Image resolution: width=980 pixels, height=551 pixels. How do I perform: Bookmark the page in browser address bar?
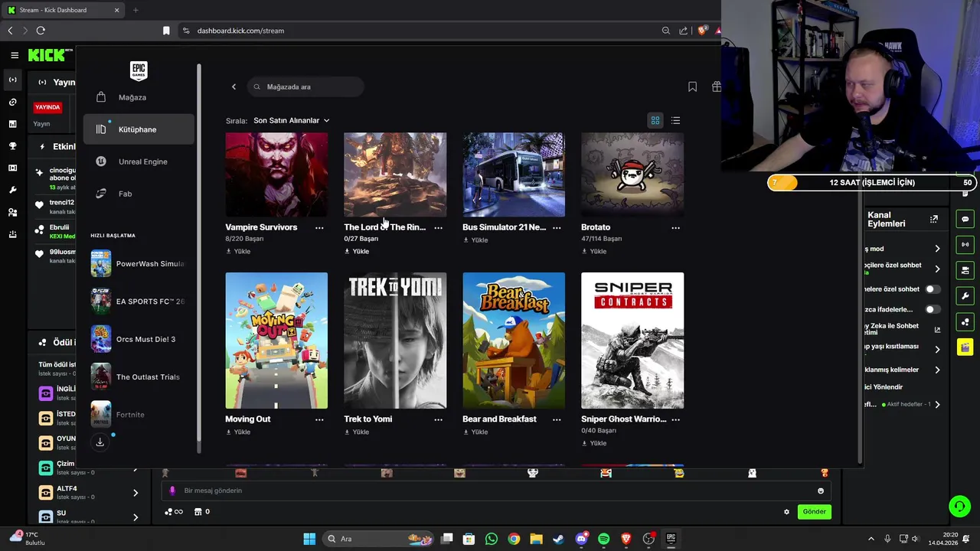click(166, 31)
